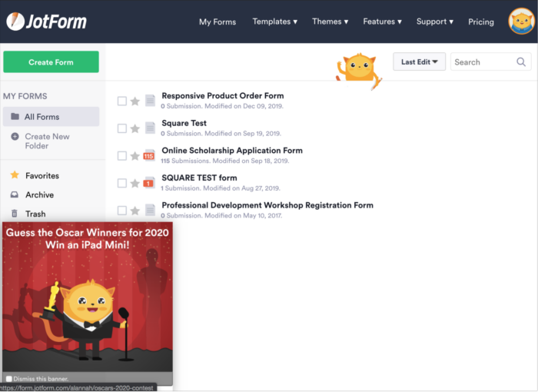Click '1 Submission. Modified on Aug 27, 2019.' text
Screen dimensions: 538x392
[221, 188]
